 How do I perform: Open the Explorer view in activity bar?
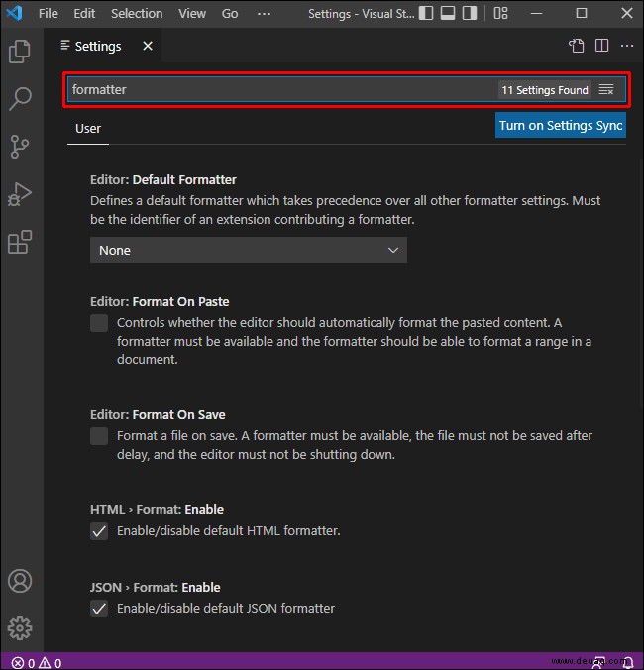click(x=20, y=52)
